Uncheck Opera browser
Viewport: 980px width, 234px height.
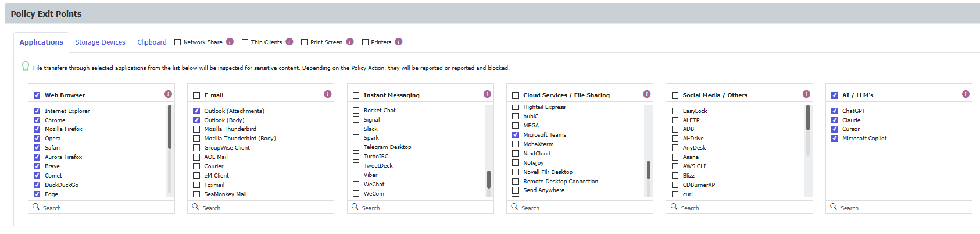tap(37, 139)
